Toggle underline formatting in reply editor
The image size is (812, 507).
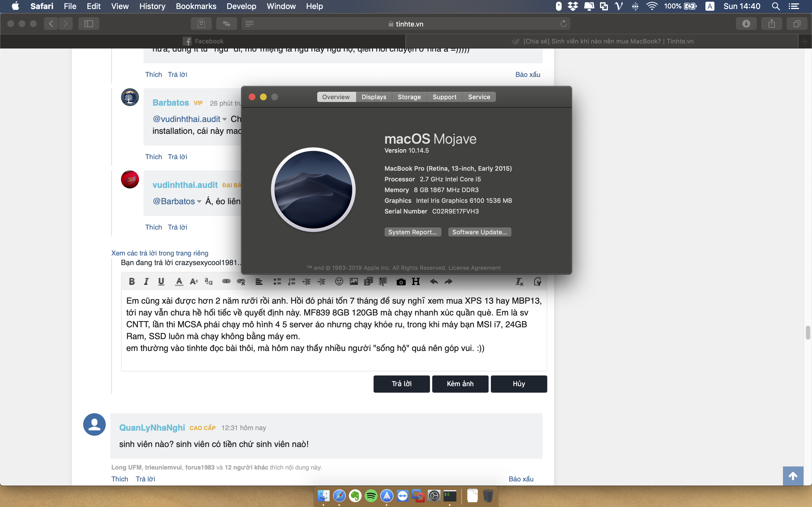pyautogui.click(x=161, y=282)
